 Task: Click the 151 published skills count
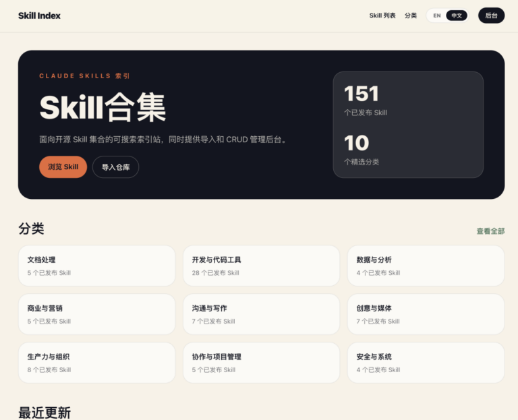[362, 94]
